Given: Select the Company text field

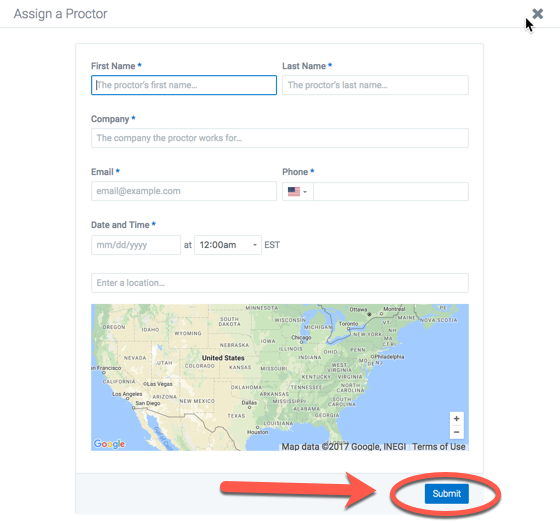Looking at the screenshot, I should (x=280, y=138).
